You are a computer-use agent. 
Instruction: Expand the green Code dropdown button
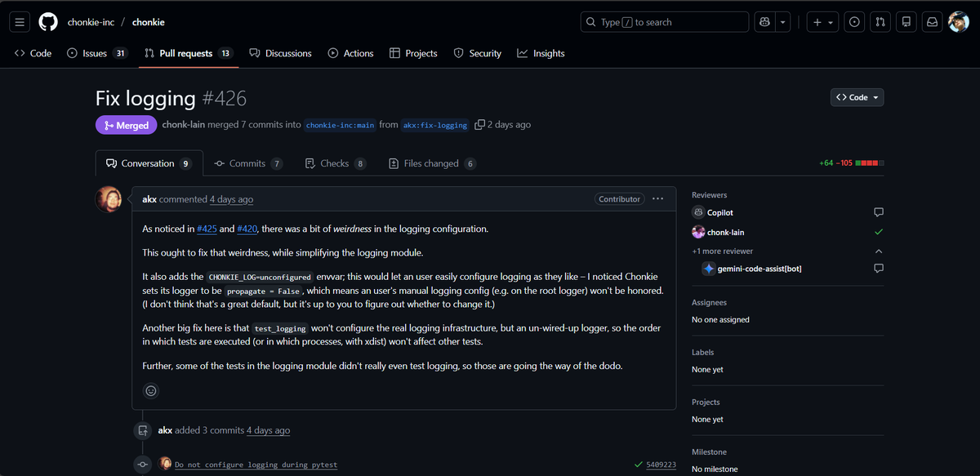point(857,97)
